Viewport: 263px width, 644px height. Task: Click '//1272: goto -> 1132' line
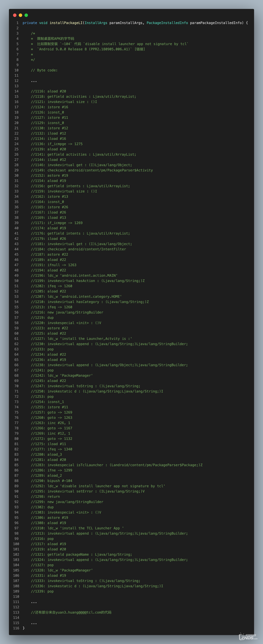(x=52, y=438)
